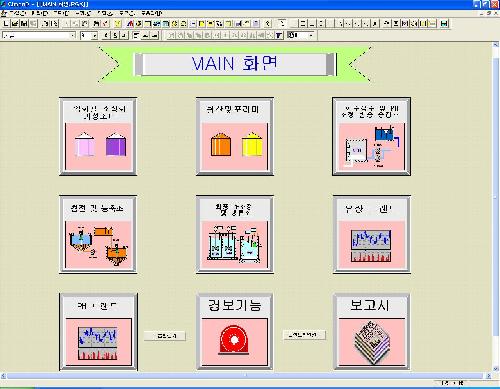The width and height of the screenshot is (500, 389).
Task: Click the Save floppy-disk toolbar icon
Action: (x=24, y=23)
